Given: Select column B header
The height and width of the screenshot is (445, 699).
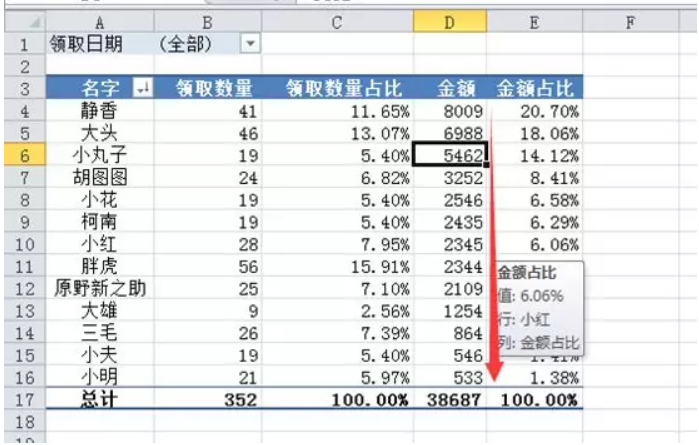Looking at the screenshot, I should click(x=208, y=22).
